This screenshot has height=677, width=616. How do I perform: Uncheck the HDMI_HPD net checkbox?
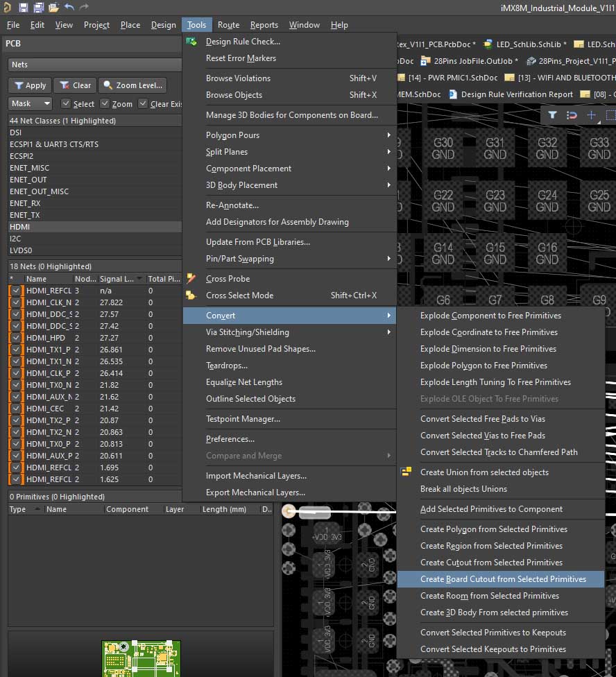[x=15, y=338]
